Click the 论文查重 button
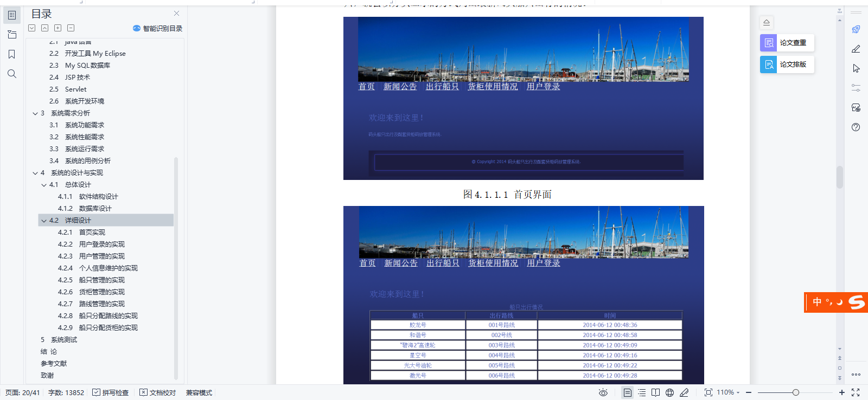868x400 pixels. pos(787,43)
